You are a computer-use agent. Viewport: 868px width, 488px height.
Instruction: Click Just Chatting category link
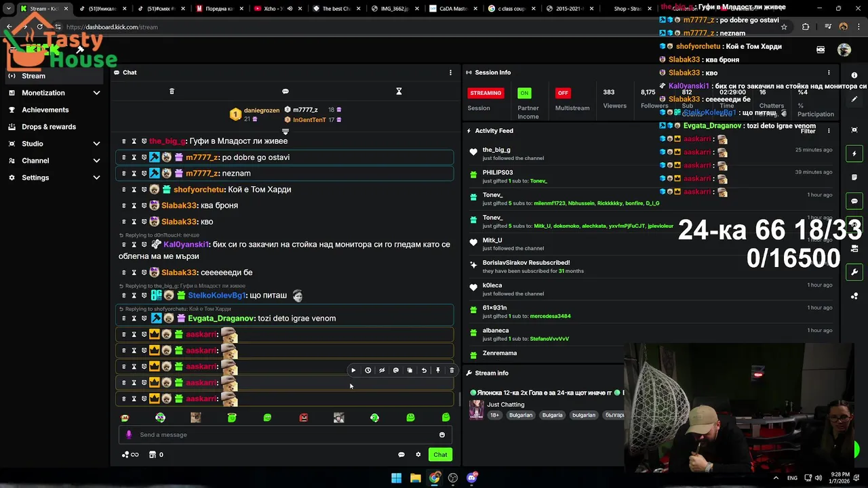505,405
